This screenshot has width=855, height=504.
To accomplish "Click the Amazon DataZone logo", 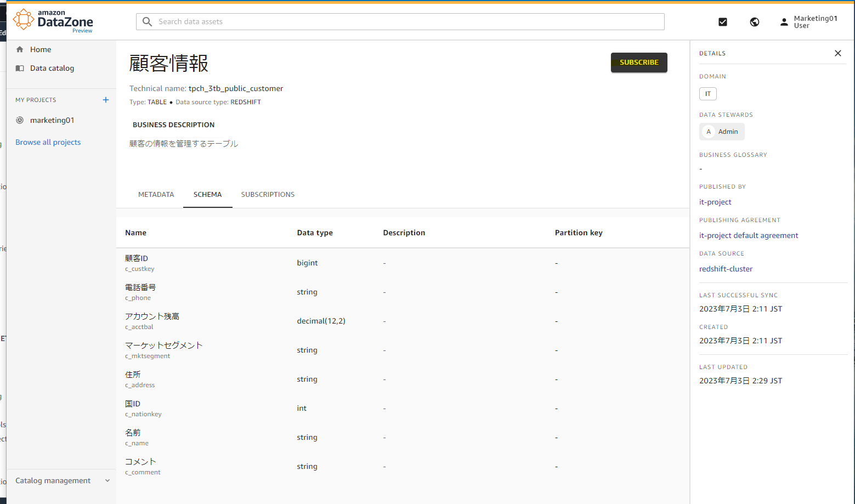I will tap(53, 21).
